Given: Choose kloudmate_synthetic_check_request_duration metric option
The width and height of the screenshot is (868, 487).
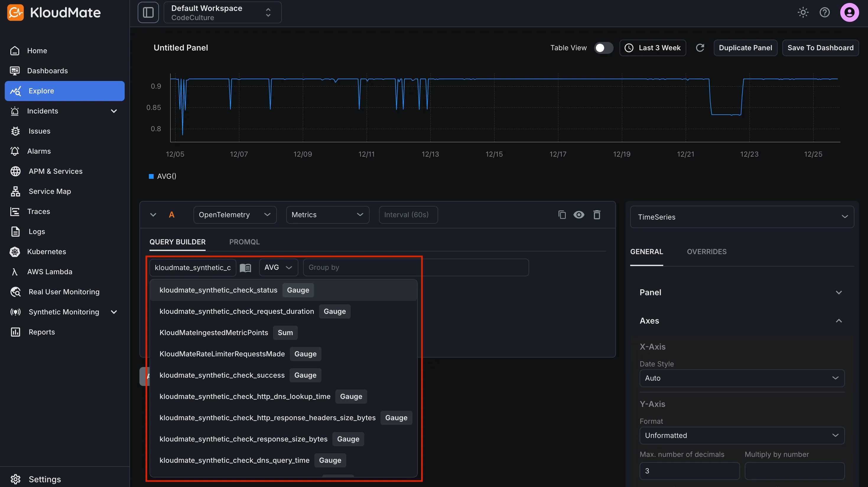Looking at the screenshot, I should [283, 311].
